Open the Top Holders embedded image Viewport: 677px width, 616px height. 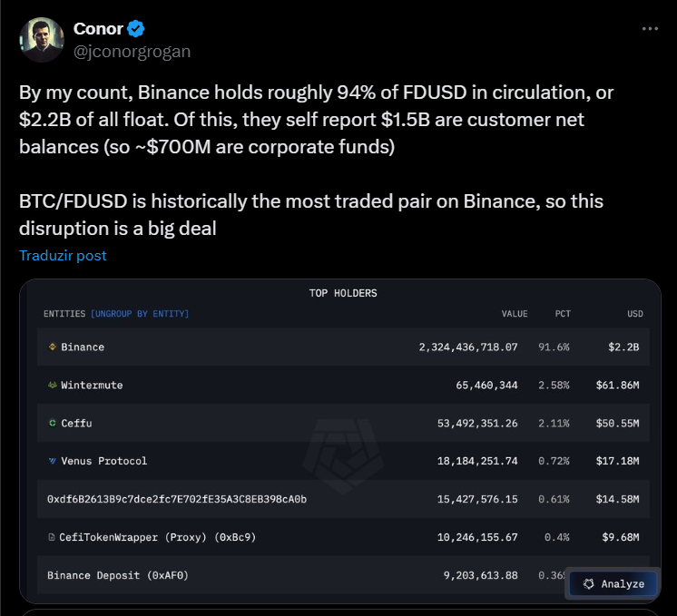[340, 441]
